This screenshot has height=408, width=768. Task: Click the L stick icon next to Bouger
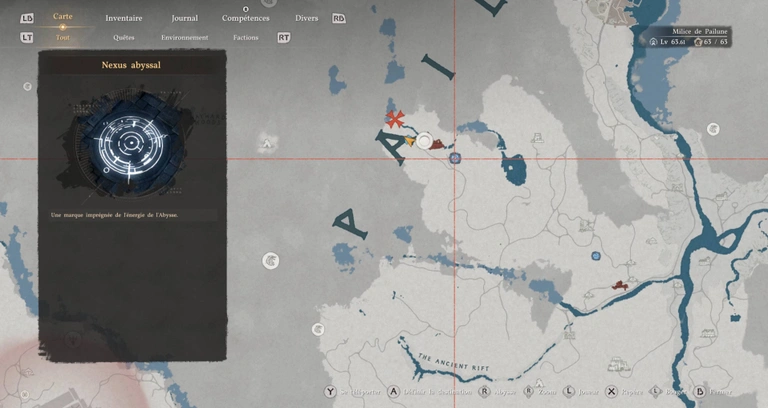(x=655, y=391)
